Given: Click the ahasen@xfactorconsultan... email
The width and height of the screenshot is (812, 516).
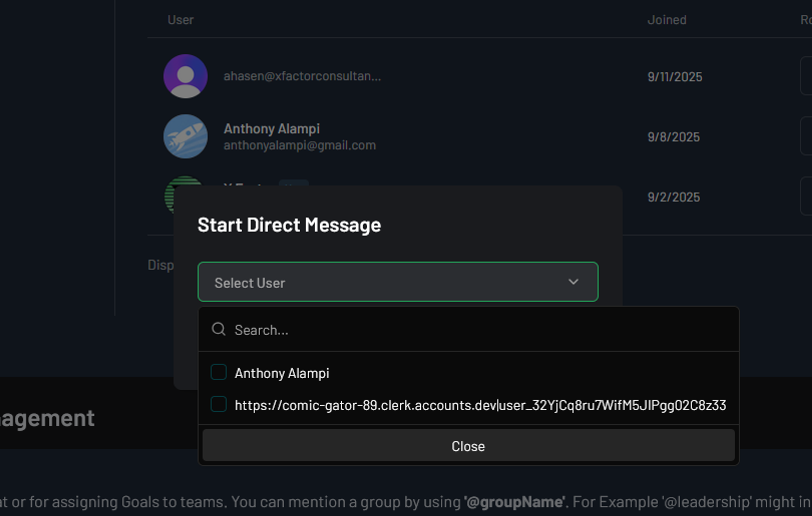Looking at the screenshot, I should [302, 77].
